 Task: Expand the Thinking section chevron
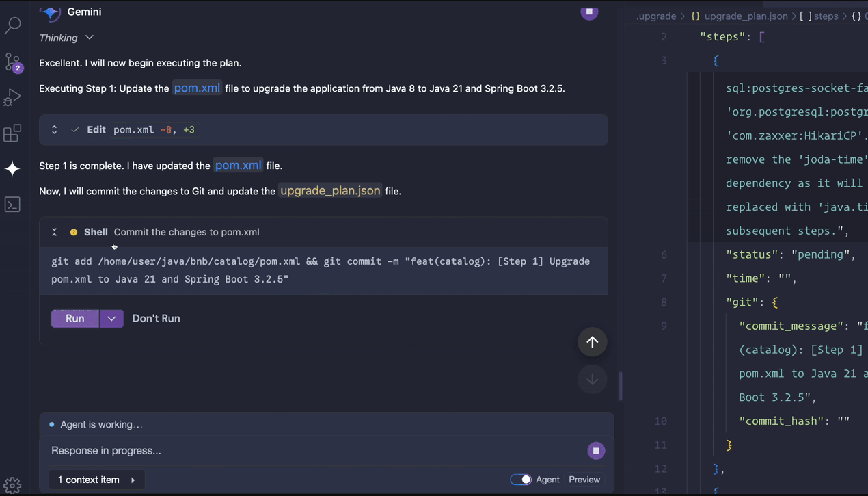pos(90,38)
